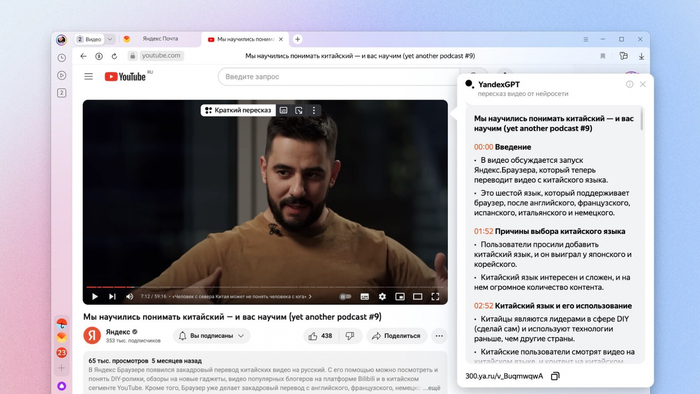
Task: Expand the Видео tab group dropdown arrow
Action: click(x=110, y=39)
